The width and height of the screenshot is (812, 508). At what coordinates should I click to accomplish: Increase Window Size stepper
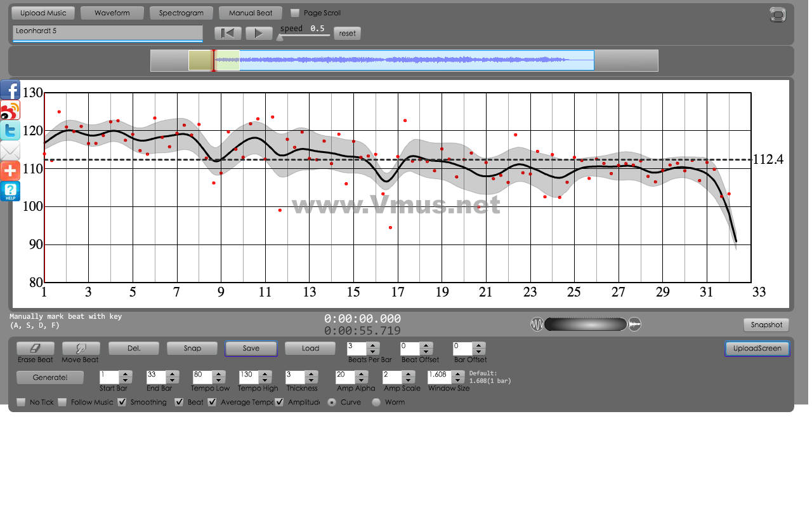[x=457, y=374]
